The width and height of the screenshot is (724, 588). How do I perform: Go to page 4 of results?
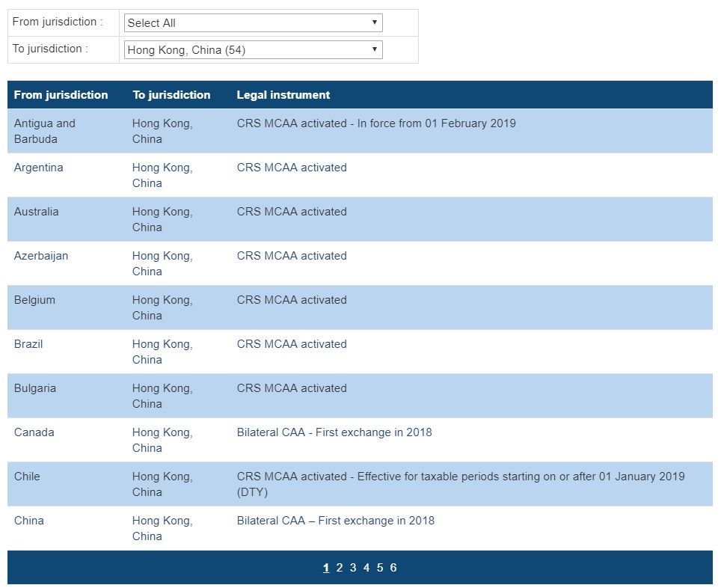tap(366, 568)
